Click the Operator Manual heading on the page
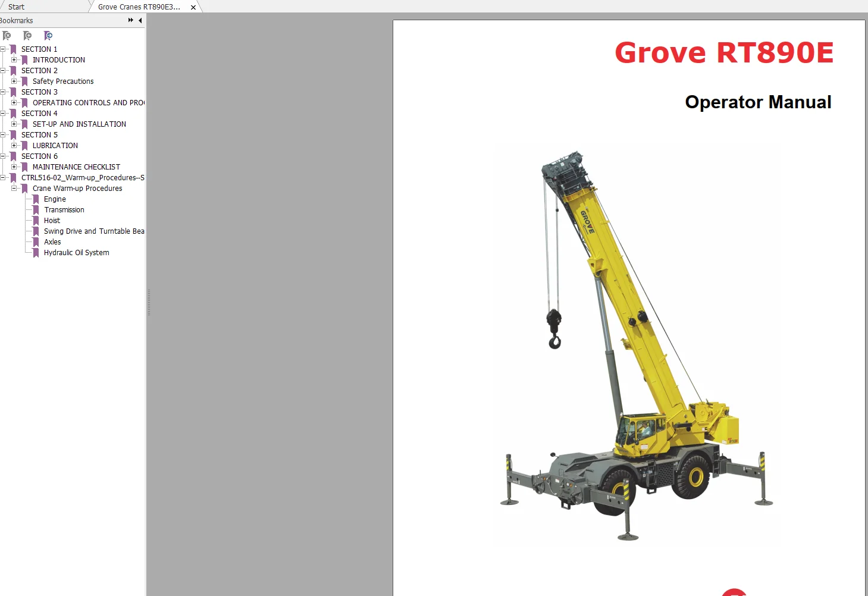The width and height of the screenshot is (868, 596). [x=758, y=102]
